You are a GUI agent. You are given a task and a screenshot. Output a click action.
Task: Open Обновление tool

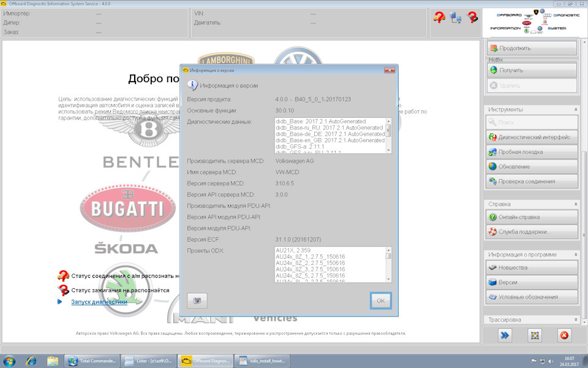(x=532, y=166)
